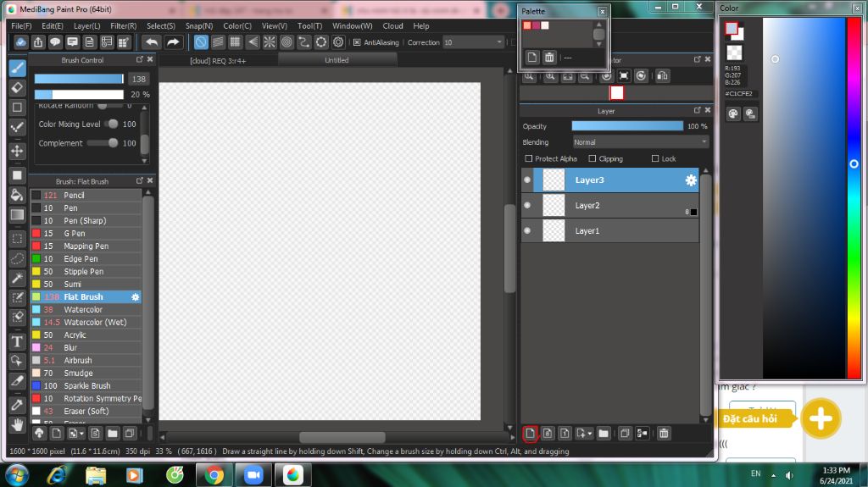Open the File(F) menu

(x=21, y=26)
